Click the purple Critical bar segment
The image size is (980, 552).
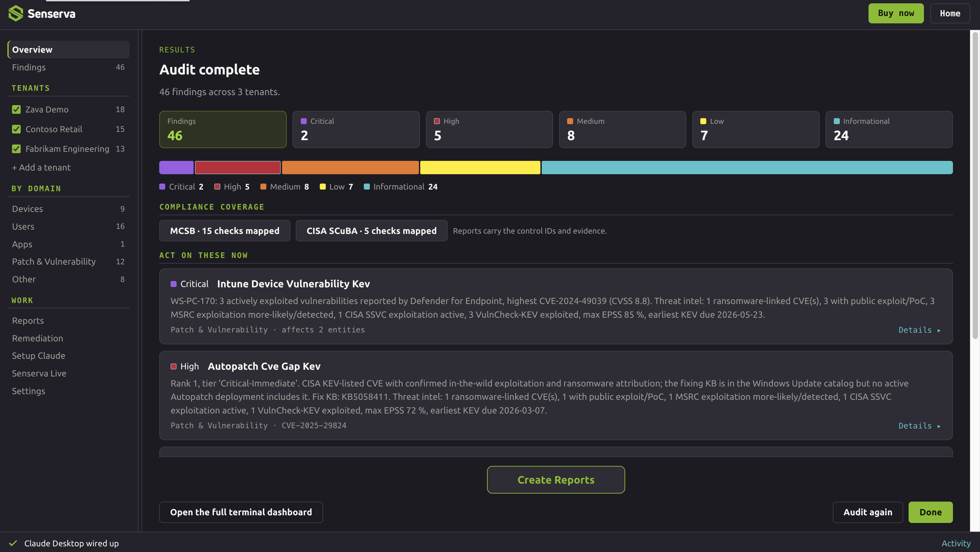(x=177, y=168)
